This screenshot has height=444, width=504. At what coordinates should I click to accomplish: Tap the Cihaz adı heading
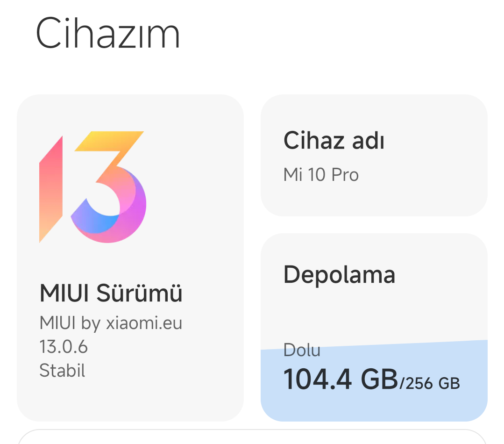point(334,141)
